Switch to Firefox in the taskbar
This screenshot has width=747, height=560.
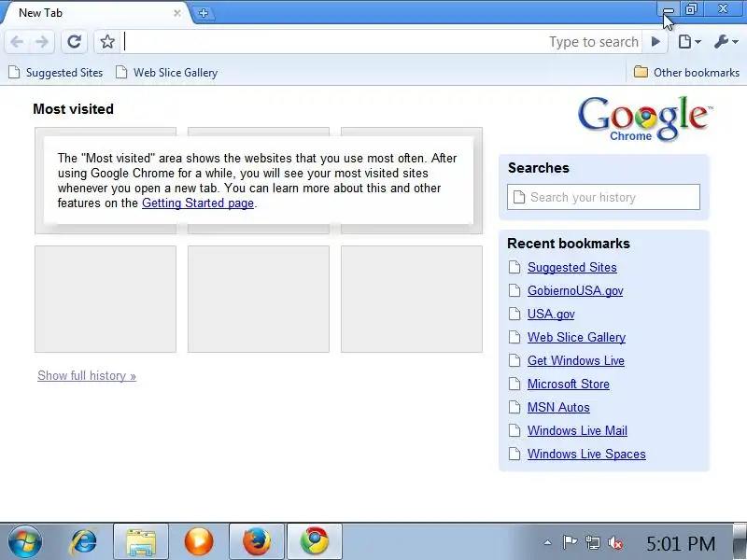pyautogui.click(x=257, y=542)
